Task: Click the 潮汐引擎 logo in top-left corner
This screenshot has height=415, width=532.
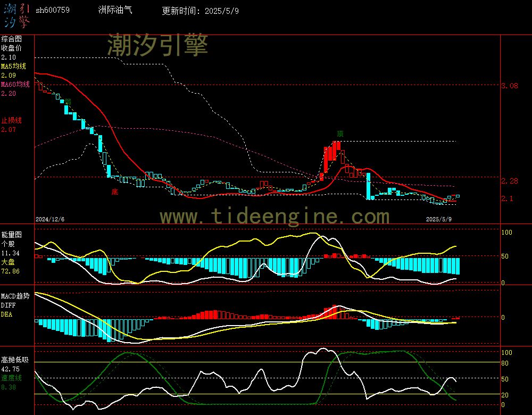Action: tap(17, 15)
